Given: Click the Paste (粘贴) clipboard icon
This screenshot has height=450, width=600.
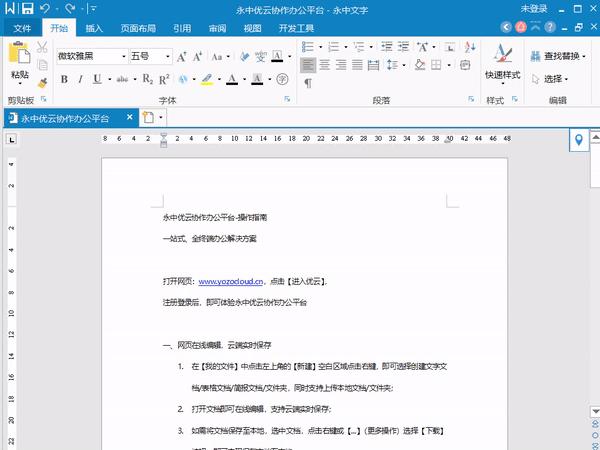Looking at the screenshot, I should [x=19, y=53].
